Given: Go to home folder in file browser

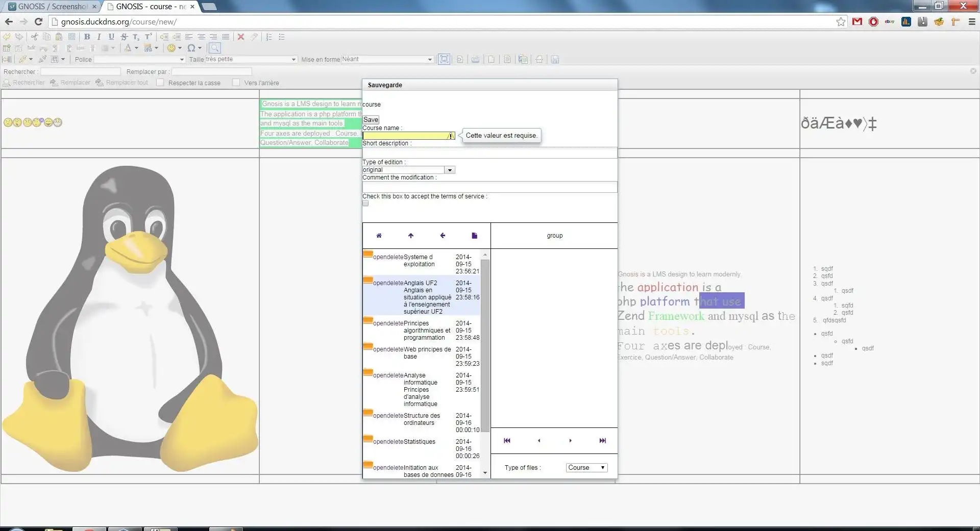Looking at the screenshot, I should 379,236.
